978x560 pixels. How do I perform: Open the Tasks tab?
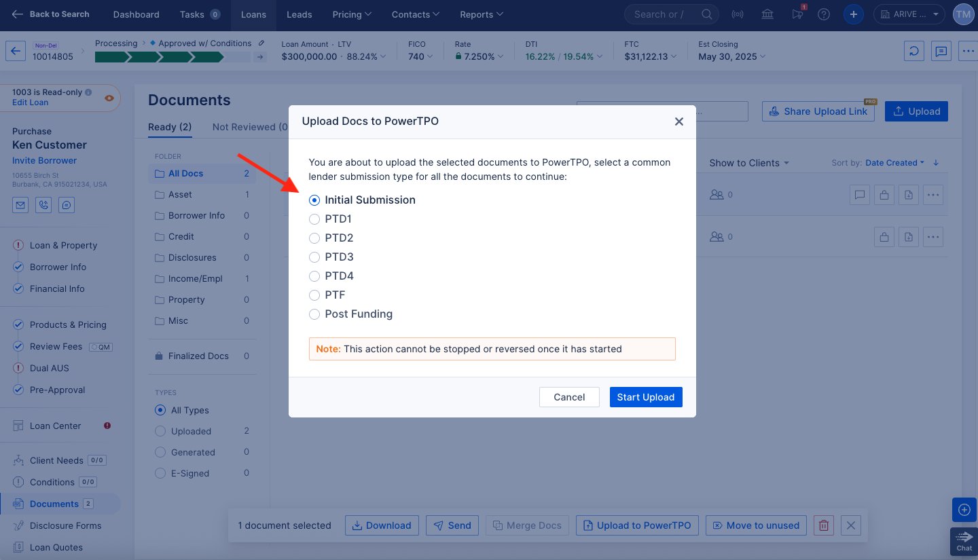tap(200, 14)
